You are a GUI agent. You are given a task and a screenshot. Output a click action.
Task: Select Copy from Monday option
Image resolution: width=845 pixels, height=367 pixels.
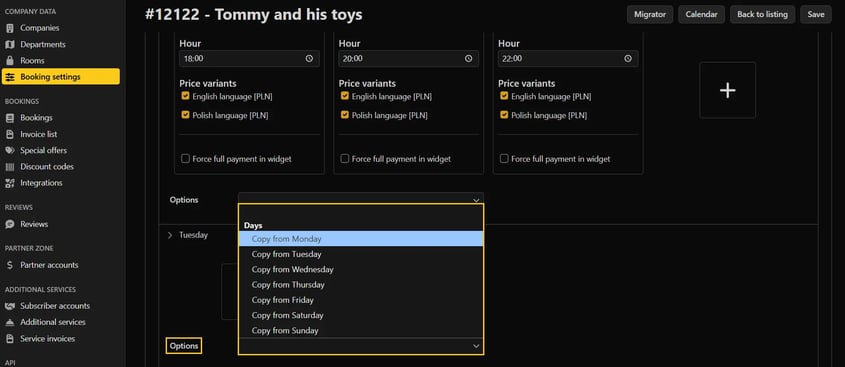click(x=361, y=239)
